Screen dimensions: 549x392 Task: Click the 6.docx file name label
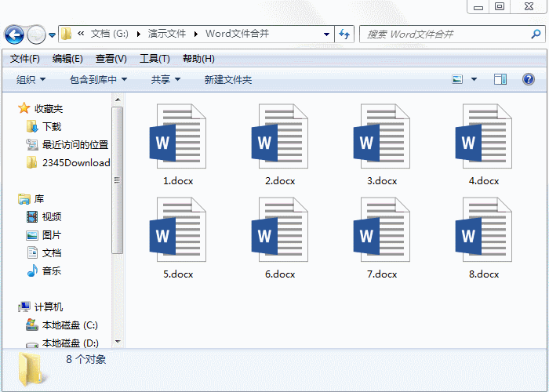pyautogui.click(x=280, y=274)
